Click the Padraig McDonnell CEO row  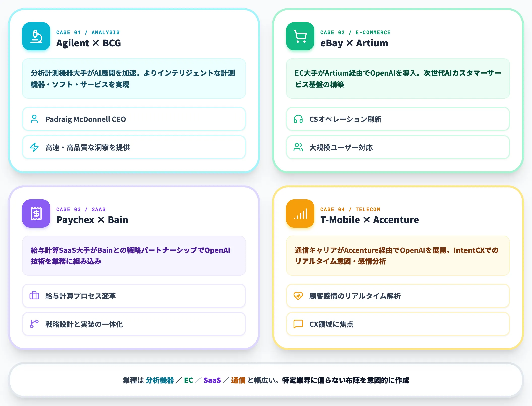[x=134, y=119]
